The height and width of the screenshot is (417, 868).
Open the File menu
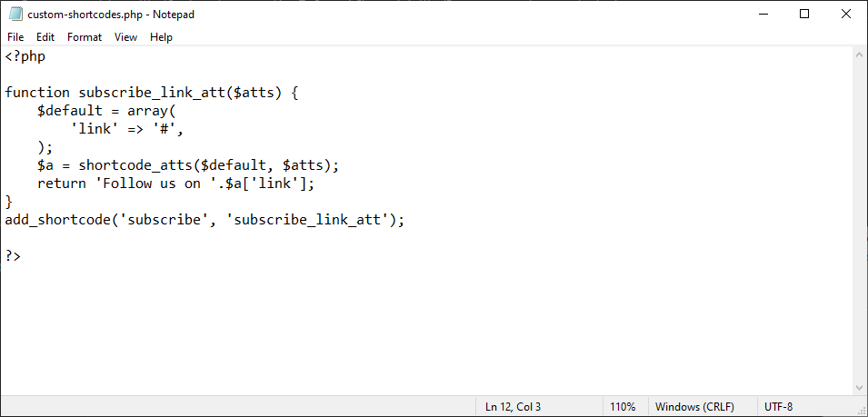click(x=15, y=37)
